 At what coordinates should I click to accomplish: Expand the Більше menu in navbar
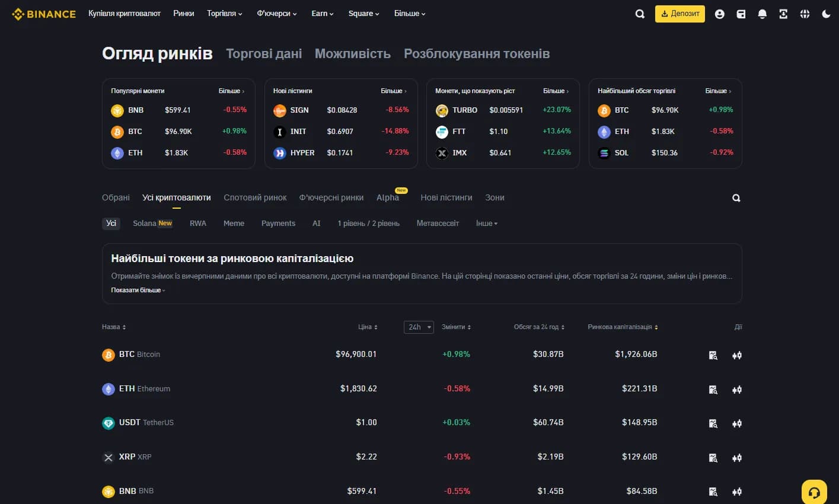(x=410, y=14)
